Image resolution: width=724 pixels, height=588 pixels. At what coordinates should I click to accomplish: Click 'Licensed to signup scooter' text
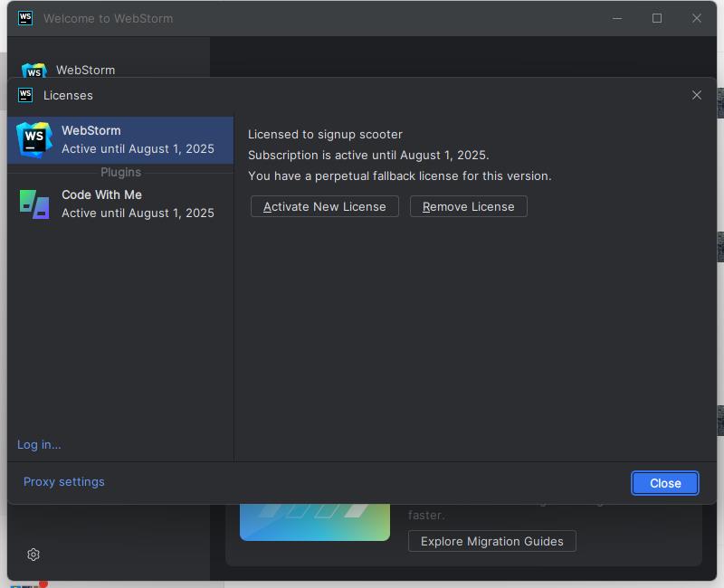325,134
